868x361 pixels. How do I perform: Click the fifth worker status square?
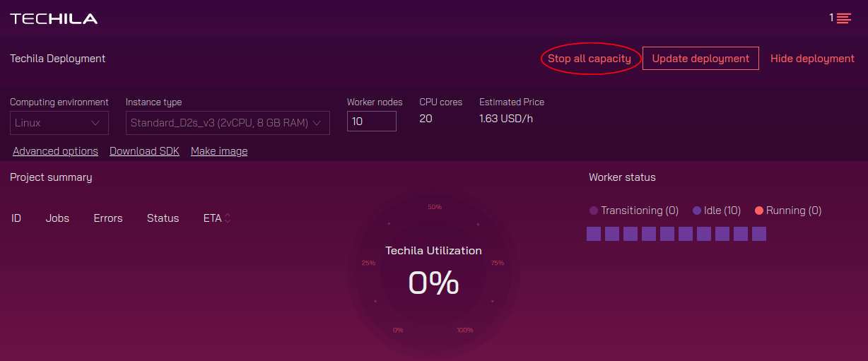click(667, 234)
